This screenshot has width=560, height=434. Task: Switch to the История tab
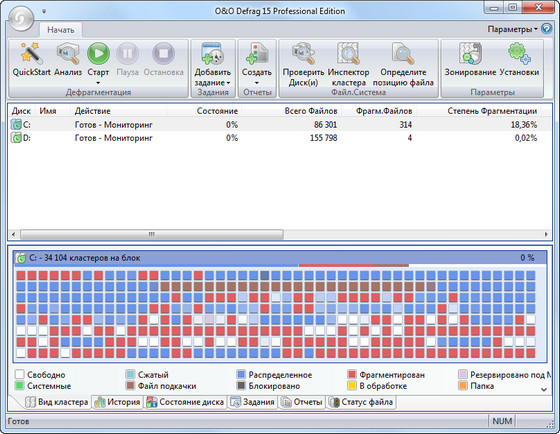pyautogui.click(x=117, y=402)
